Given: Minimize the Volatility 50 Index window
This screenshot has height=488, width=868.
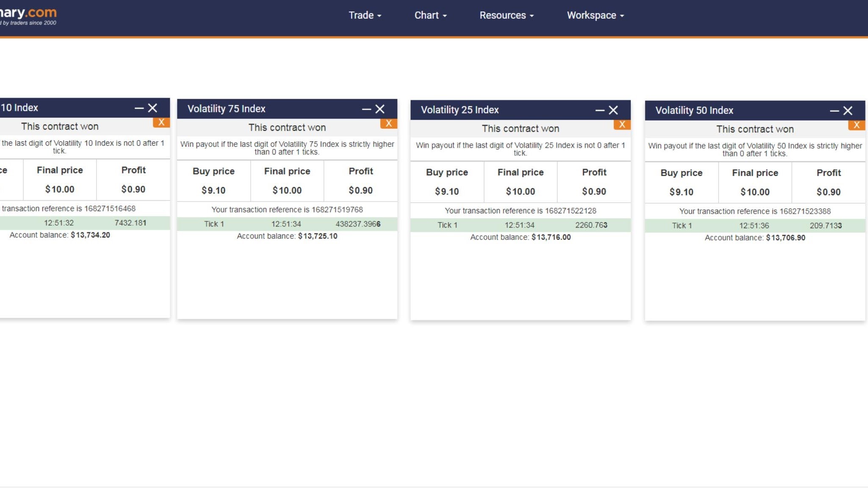Looking at the screenshot, I should tap(834, 111).
